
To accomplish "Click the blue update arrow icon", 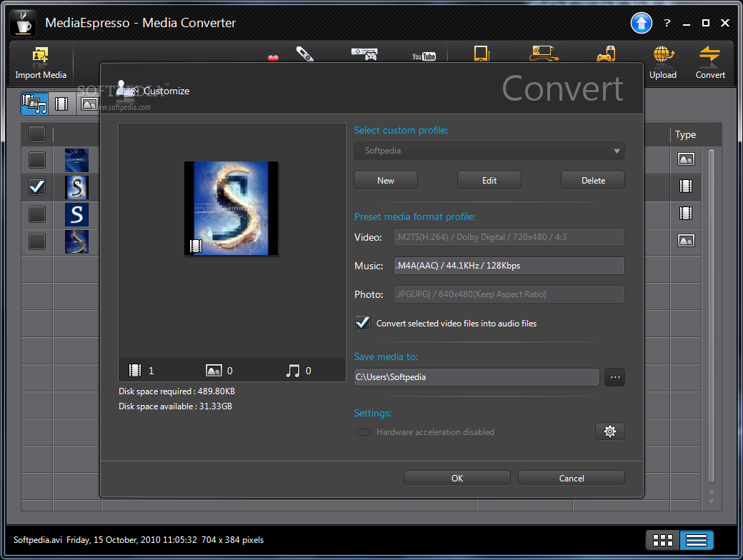I will (x=641, y=22).
